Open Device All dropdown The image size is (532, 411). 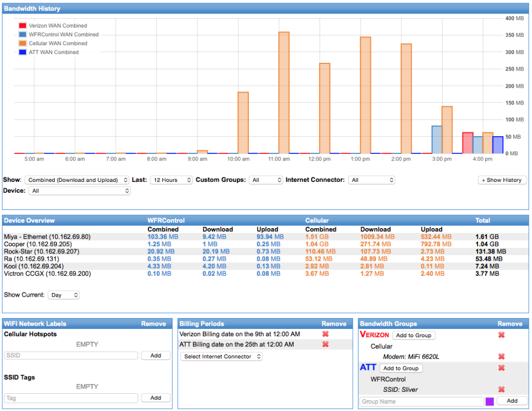coord(79,191)
